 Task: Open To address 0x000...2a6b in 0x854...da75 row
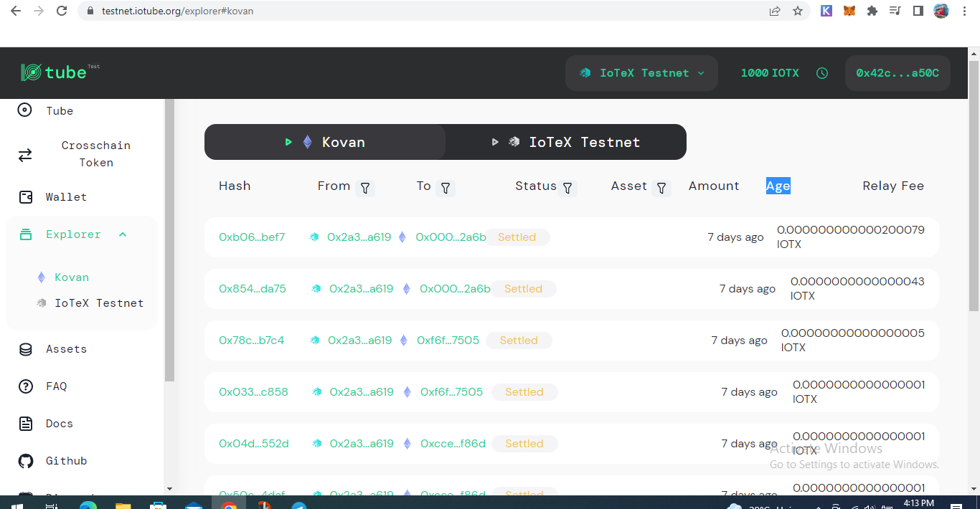[455, 289]
